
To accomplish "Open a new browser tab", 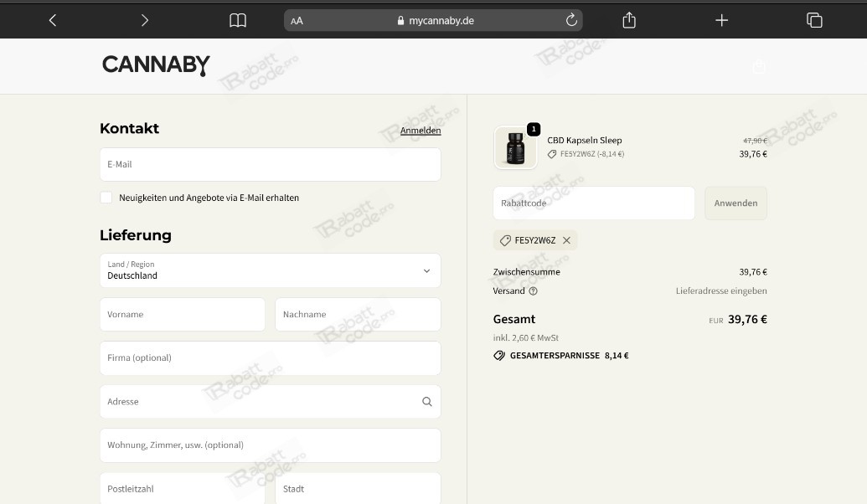I will pos(721,20).
